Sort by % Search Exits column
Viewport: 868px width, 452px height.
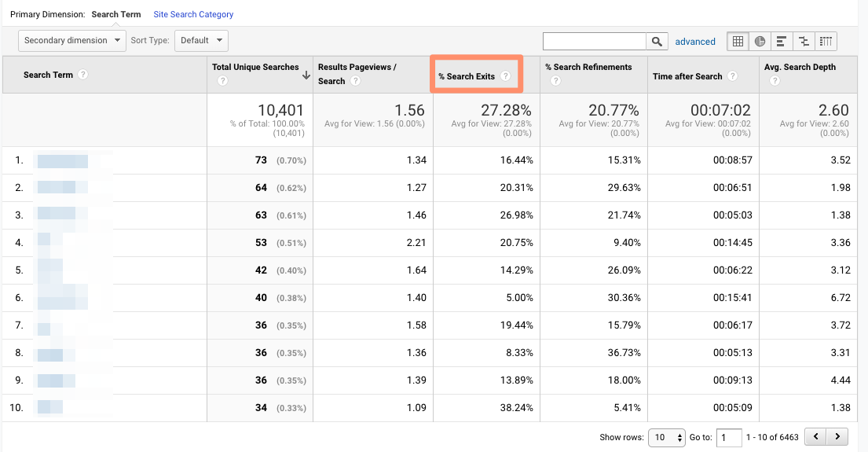click(467, 76)
